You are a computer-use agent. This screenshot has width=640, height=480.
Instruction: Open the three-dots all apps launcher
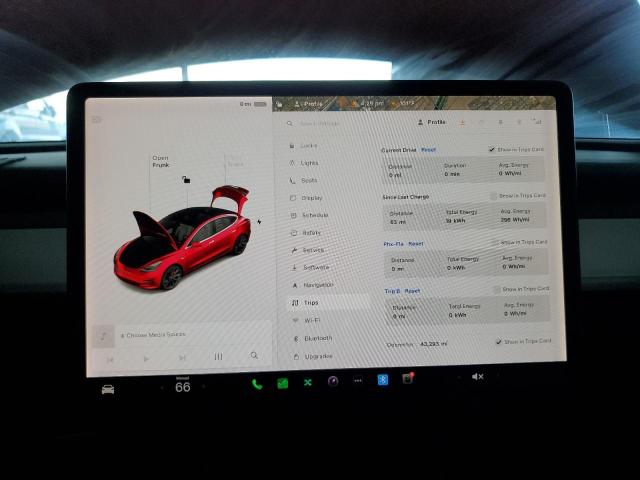click(x=358, y=381)
